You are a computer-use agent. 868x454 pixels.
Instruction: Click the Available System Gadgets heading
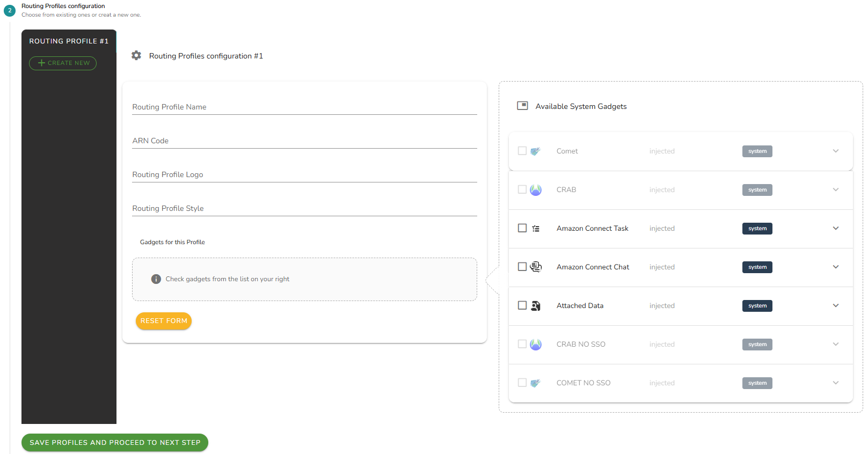tap(581, 106)
